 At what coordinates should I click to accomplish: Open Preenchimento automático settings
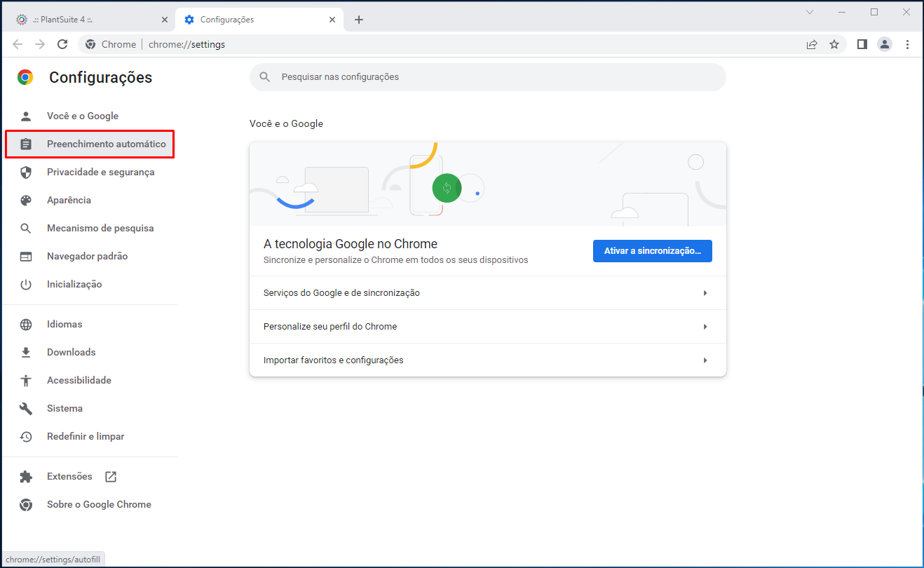(90, 144)
